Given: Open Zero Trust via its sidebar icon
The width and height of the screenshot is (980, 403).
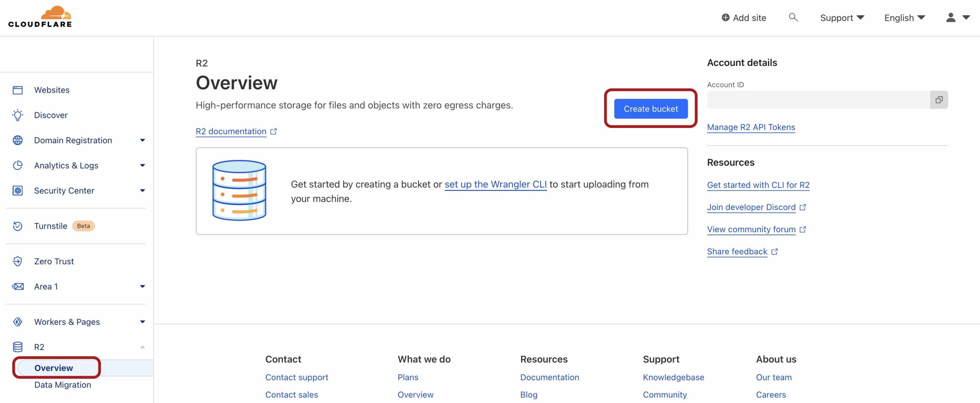Looking at the screenshot, I should (x=18, y=261).
